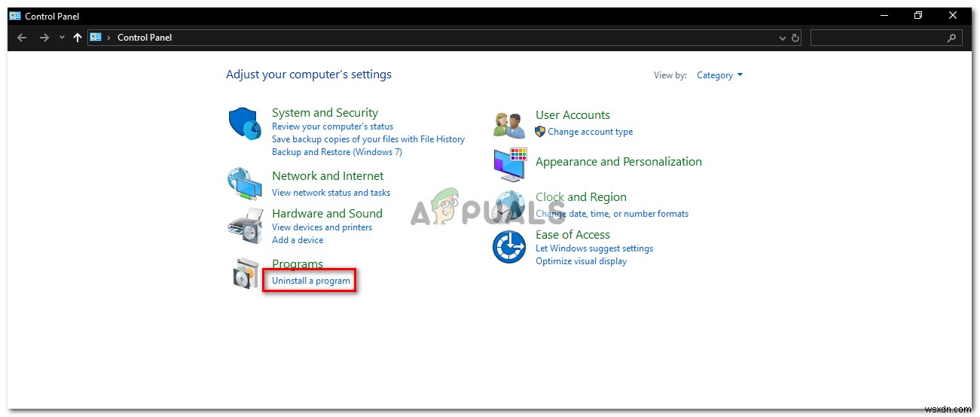980x417 pixels.
Task: Click the Control Panel title bar icon
Action: point(15,16)
